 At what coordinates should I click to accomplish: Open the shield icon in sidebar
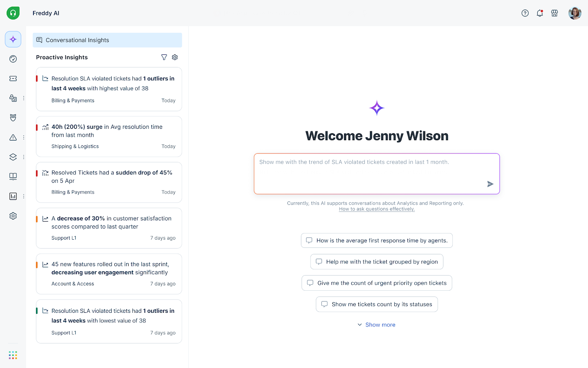click(13, 118)
